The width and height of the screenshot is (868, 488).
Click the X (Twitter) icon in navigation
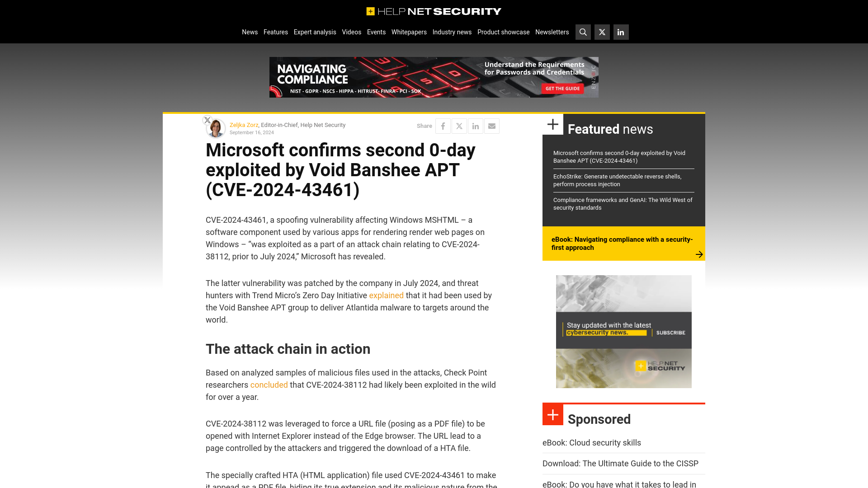602,32
